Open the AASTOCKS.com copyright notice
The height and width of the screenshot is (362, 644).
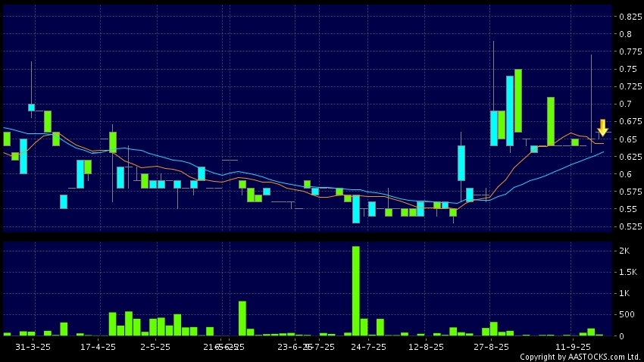(580, 357)
